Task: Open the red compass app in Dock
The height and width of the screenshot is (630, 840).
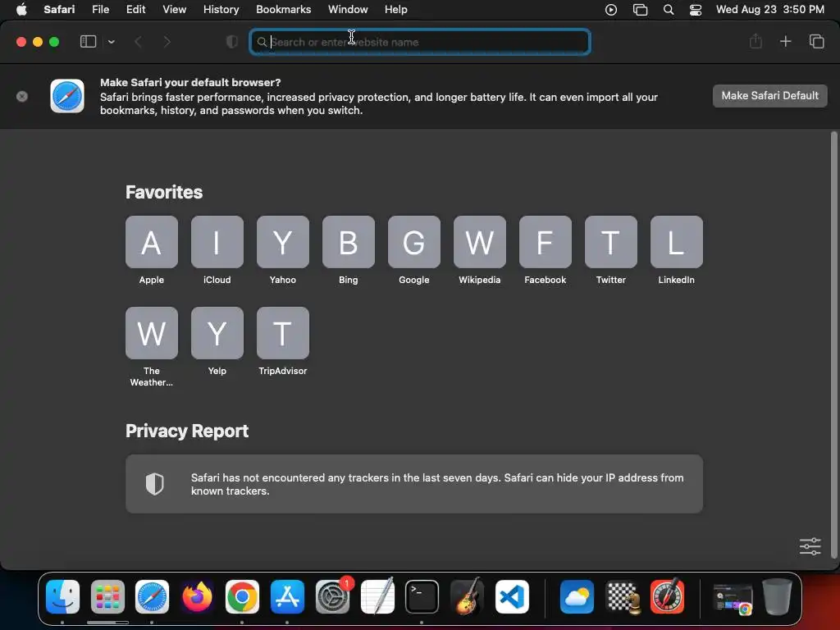Action: coord(668,596)
